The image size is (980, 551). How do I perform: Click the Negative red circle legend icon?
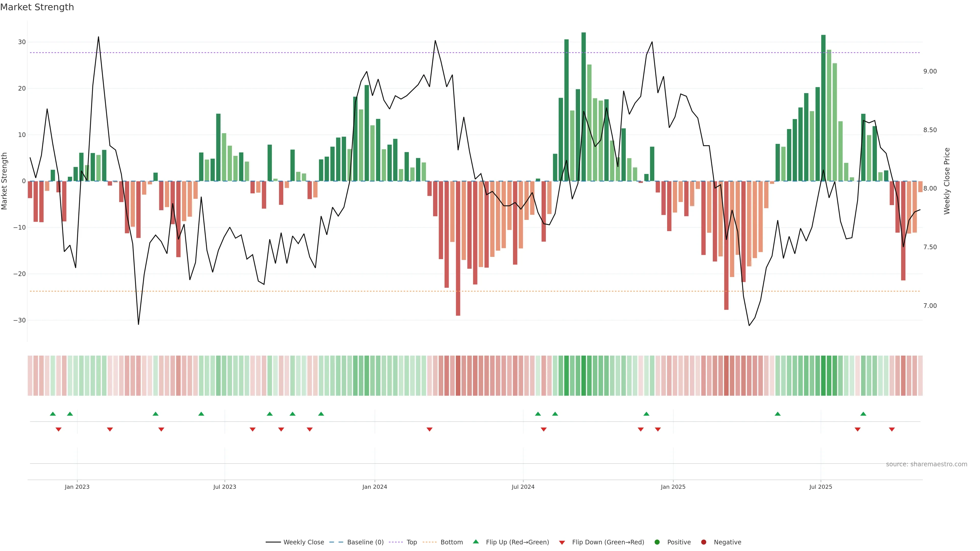(x=703, y=542)
